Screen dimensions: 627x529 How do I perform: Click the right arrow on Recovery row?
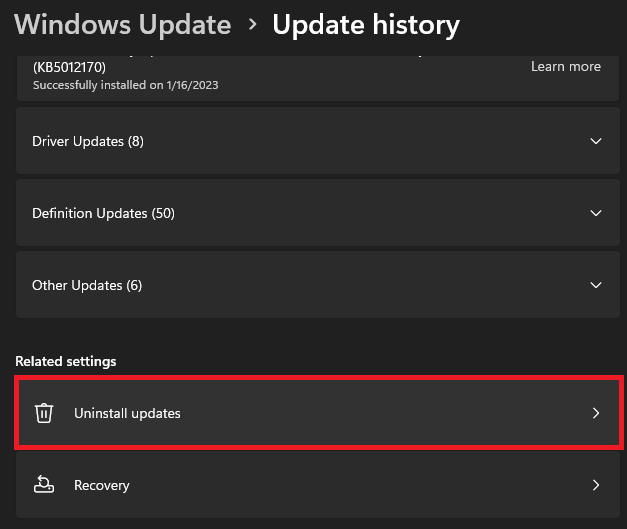(x=596, y=485)
